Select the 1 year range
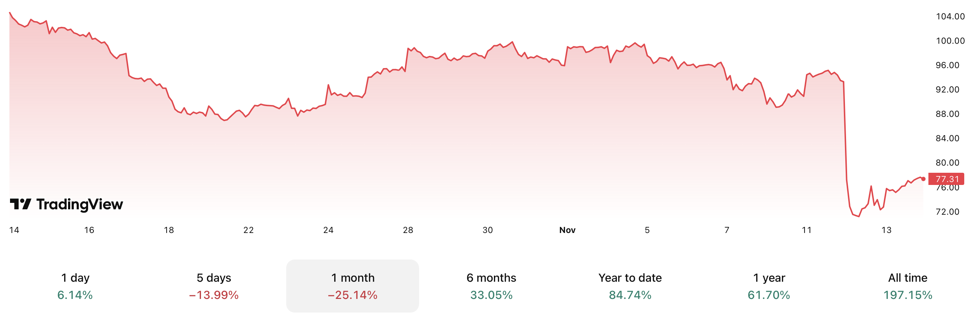The image size is (980, 319). [769, 286]
